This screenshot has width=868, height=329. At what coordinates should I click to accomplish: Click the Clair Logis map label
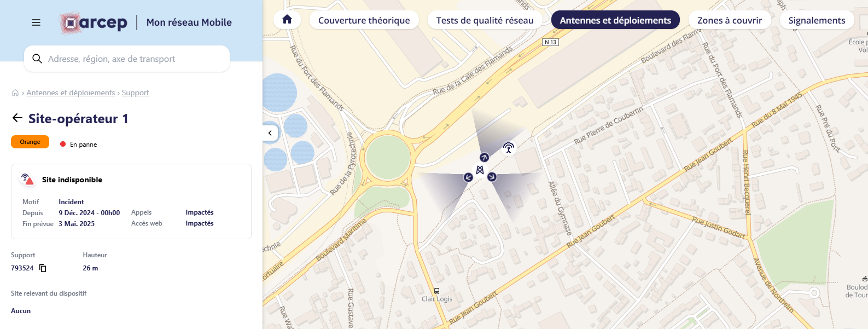(x=437, y=299)
